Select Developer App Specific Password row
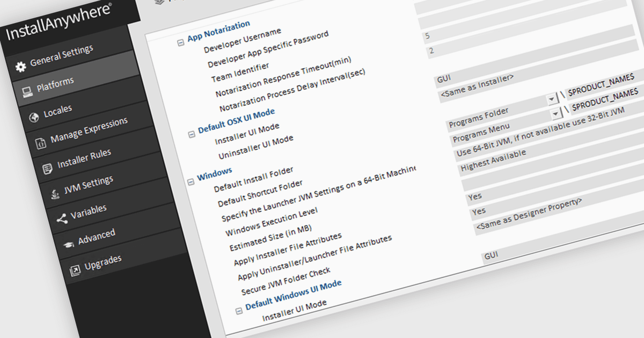644x338 pixels. click(x=268, y=50)
